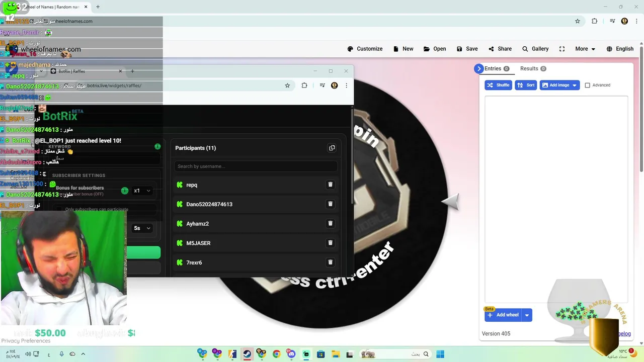Click the Add wheel button
This screenshot has width=644, height=362.
503,315
